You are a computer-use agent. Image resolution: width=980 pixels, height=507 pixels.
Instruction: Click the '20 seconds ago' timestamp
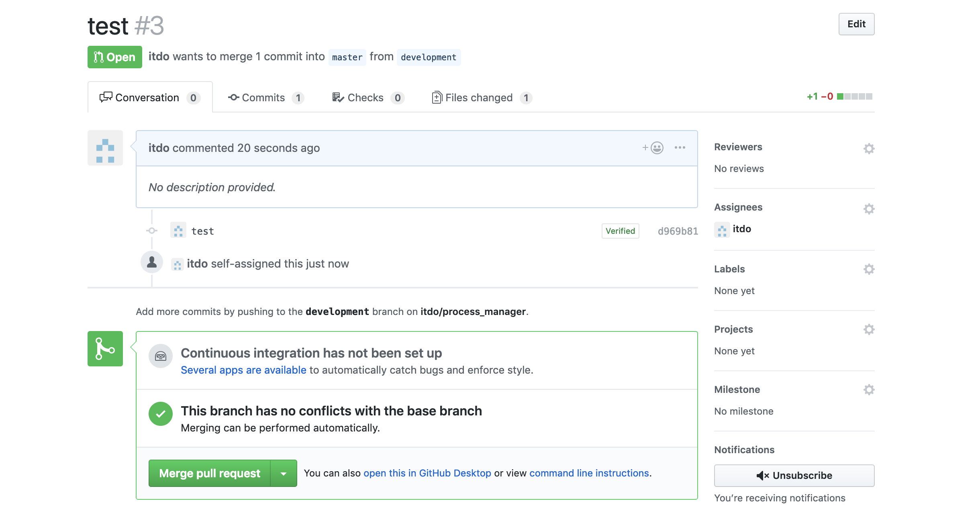click(x=278, y=148)
